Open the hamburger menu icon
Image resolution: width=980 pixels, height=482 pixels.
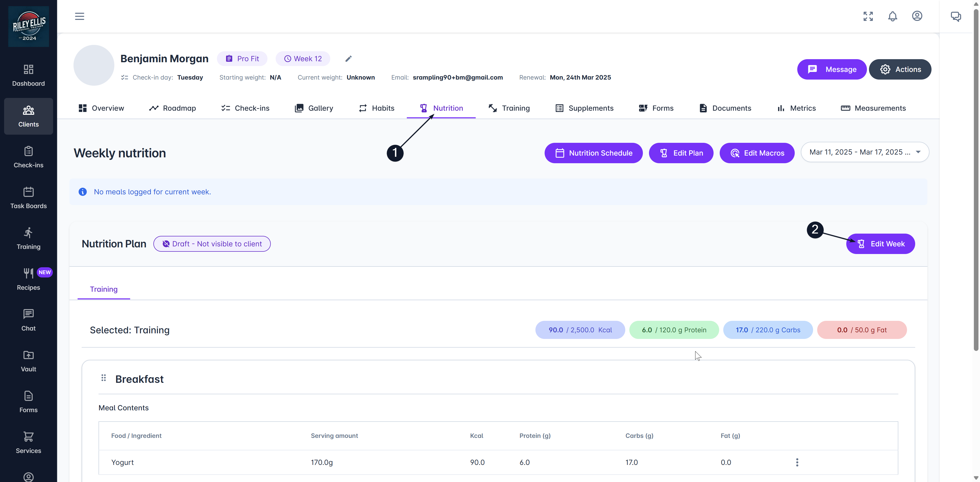(x=80, y=16)
